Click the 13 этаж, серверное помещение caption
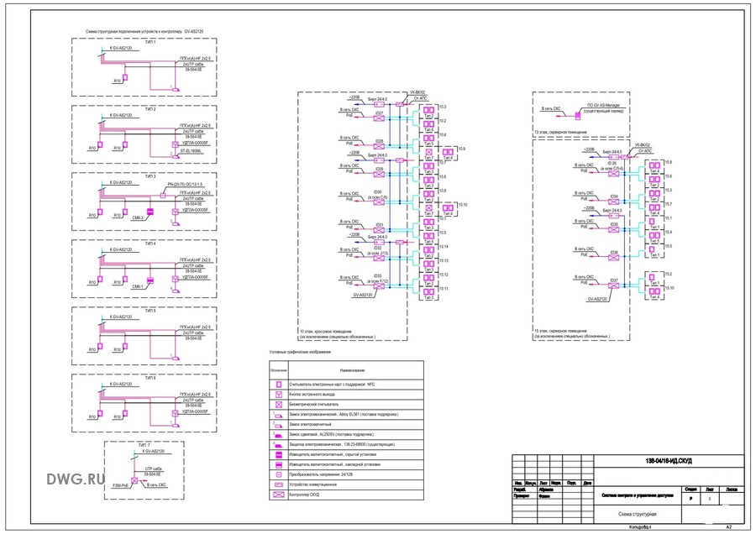Viewport: 756px width, 534px height. (560, 132)
